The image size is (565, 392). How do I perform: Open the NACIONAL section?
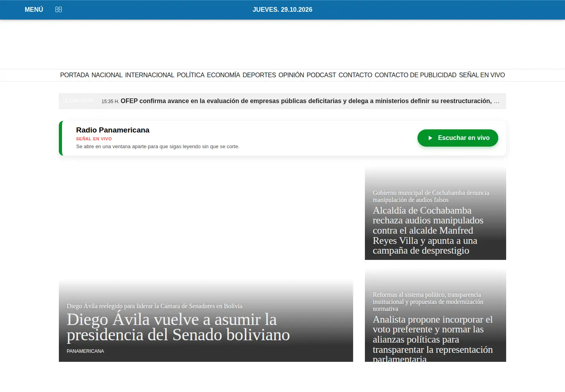pos(107,75)
